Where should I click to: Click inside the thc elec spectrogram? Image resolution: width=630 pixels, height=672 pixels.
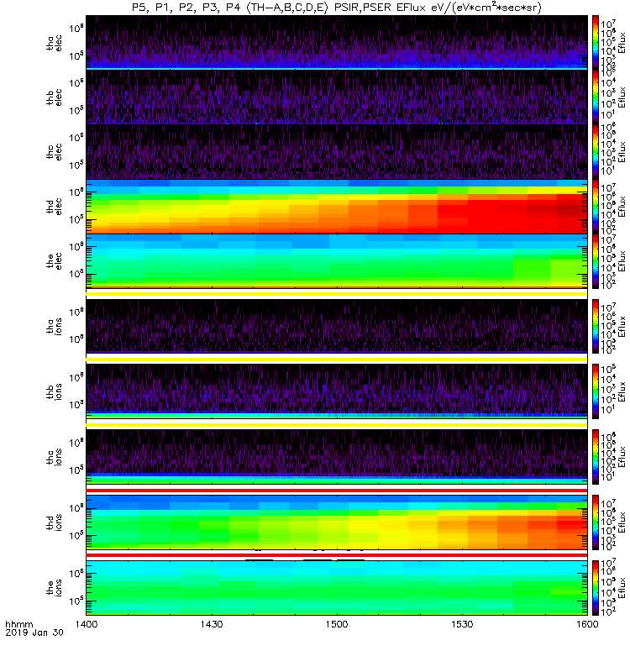point(337,152)
